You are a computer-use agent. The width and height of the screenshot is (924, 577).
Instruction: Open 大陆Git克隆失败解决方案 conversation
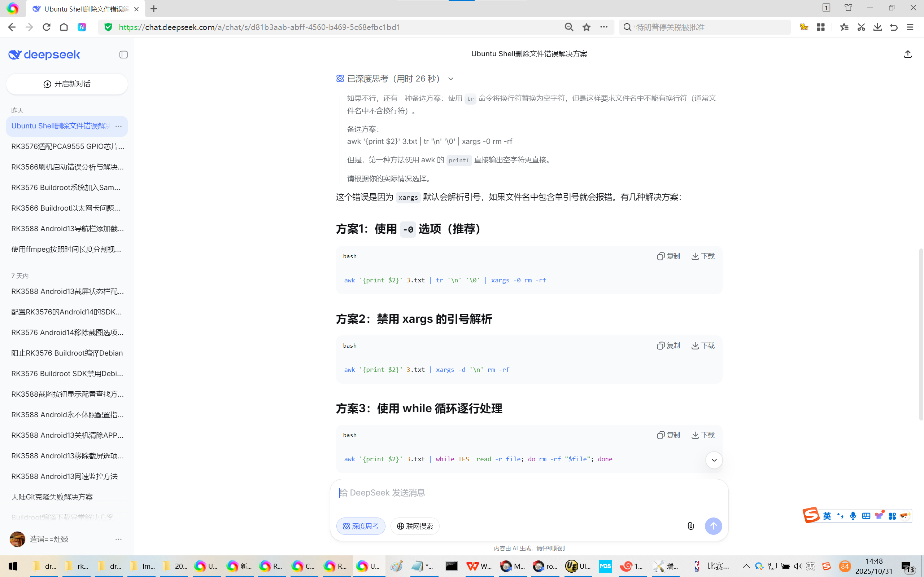[52, 497]
